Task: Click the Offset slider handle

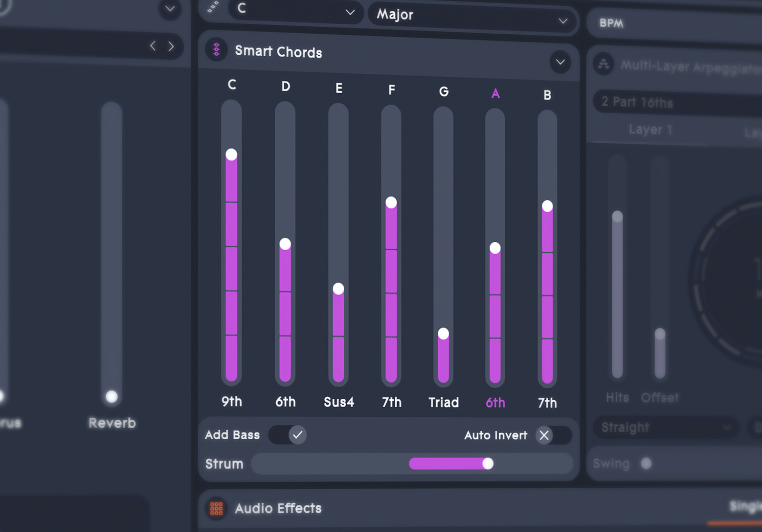Action: pyautogui.click(x=660, y=334)
